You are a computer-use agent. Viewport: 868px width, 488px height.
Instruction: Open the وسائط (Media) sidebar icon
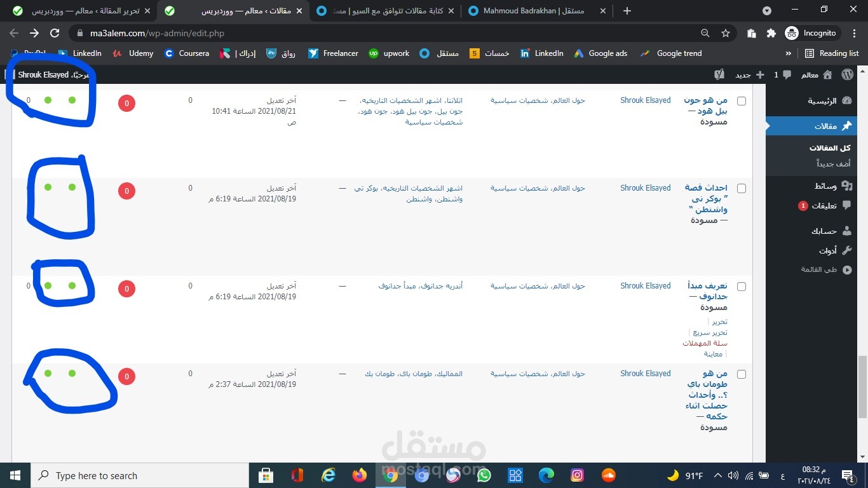click(x=846, y=185)
